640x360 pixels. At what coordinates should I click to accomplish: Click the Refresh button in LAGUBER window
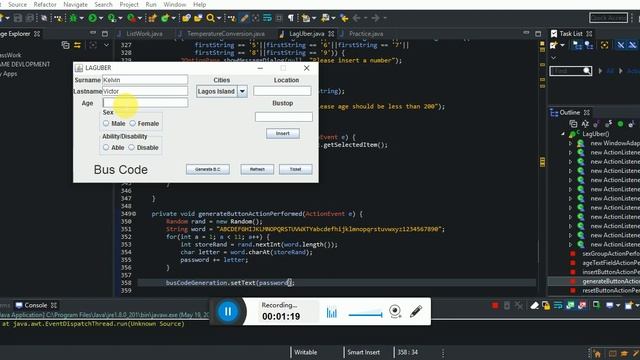point(257,169)
